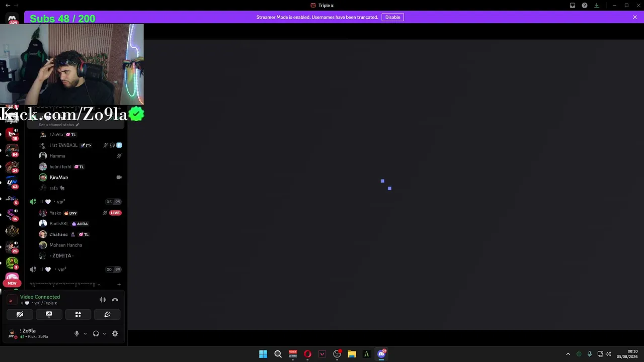Image resolution: width=644 pixels, height=362 pixels.
Task: Open Voicemeeter from the taskbar
Action: coord(293,354)
